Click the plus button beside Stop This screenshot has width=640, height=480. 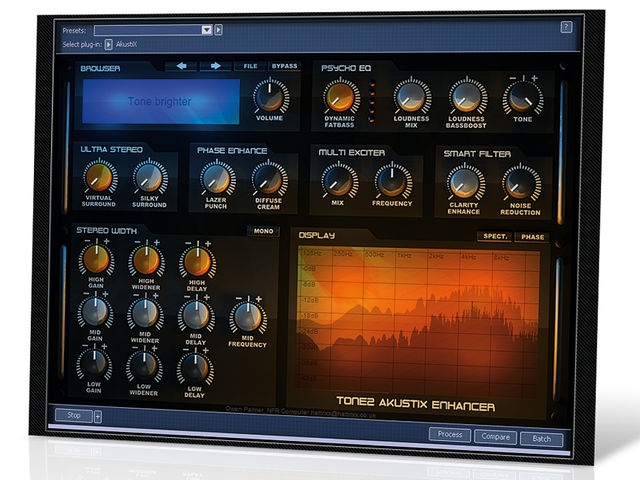click(x=98, y=417)
